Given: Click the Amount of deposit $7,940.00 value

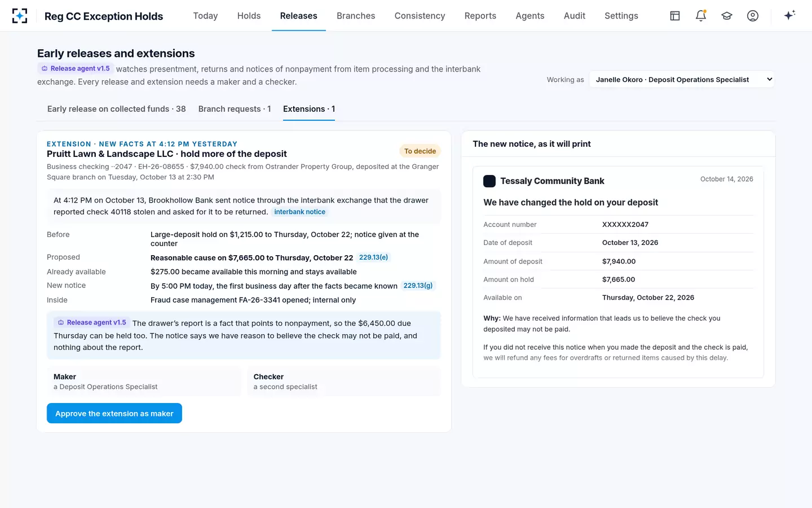Looking at the screenshot, I should pos(619,261).
